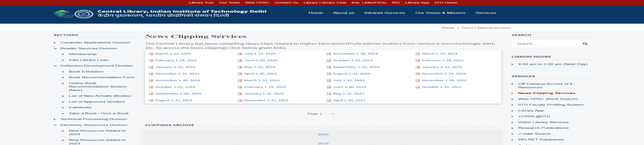Open Video Library Services link

543,122
